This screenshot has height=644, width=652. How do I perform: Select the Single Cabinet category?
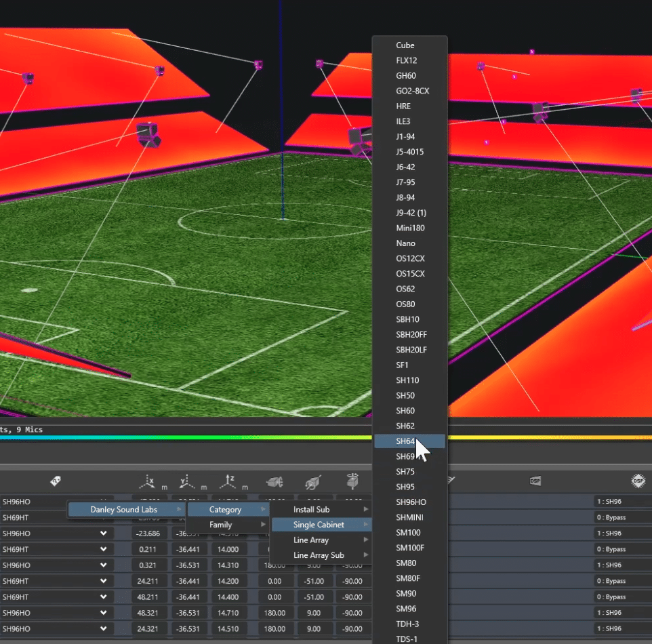pyautogui.click(x=321, y=525)
